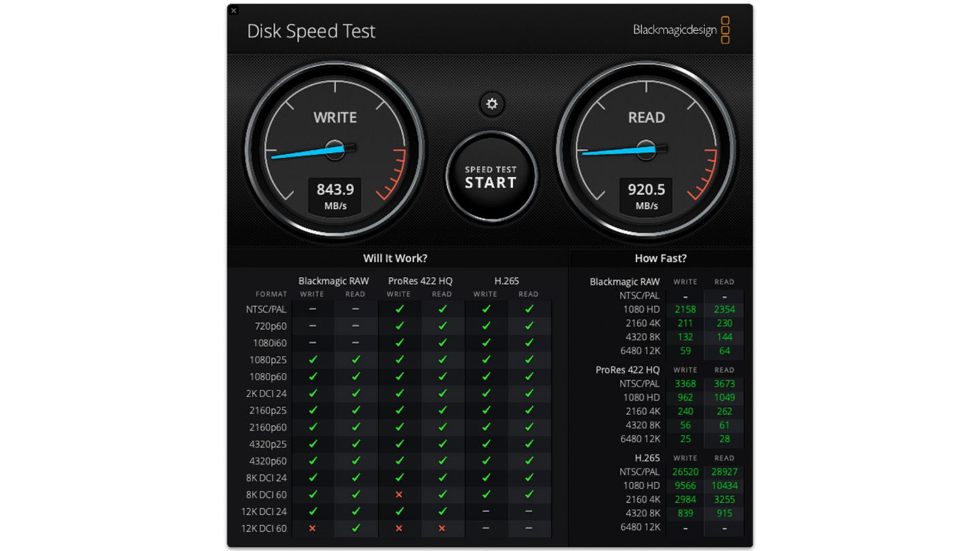Select ProRes NTSC/PAL read value 3673
This screenshot has height=551, width=980.
(x=724, y=384)
